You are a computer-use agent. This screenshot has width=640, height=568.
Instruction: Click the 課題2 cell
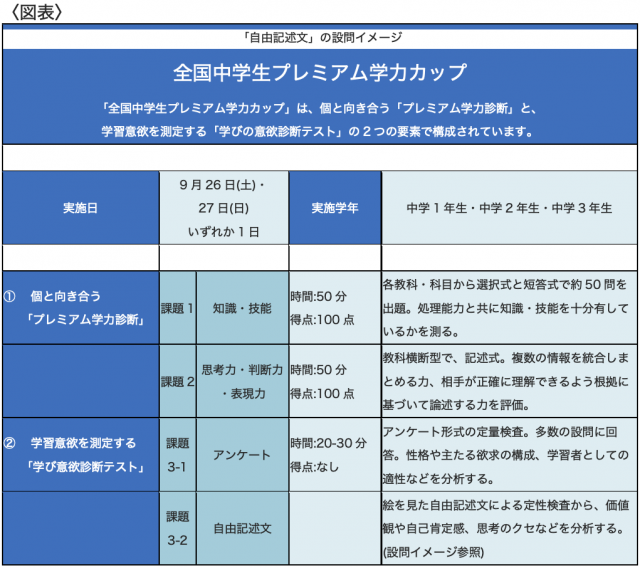[x=178, y=381]
